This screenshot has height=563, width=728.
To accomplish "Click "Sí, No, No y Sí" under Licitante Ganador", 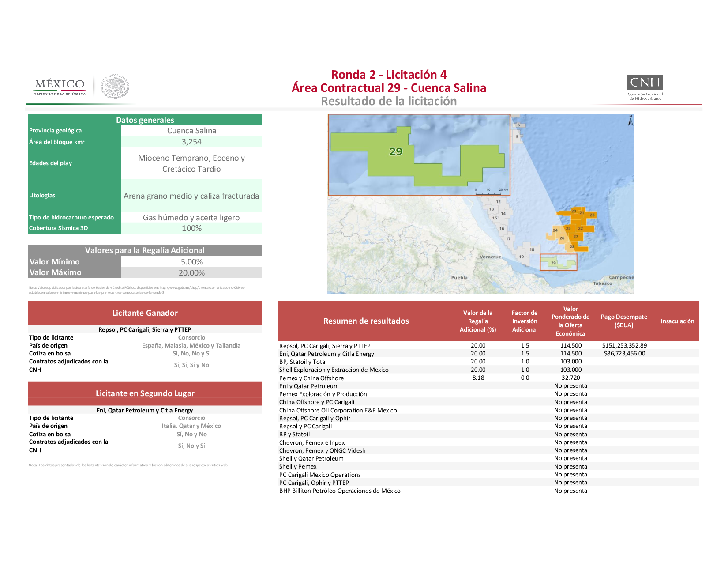I will click(191, 354).
